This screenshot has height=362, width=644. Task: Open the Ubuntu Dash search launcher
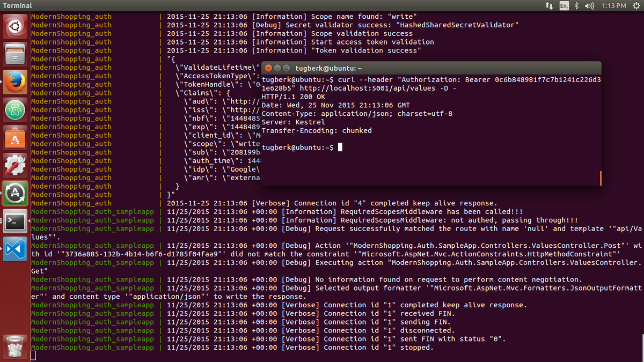(x=15, y=26)
